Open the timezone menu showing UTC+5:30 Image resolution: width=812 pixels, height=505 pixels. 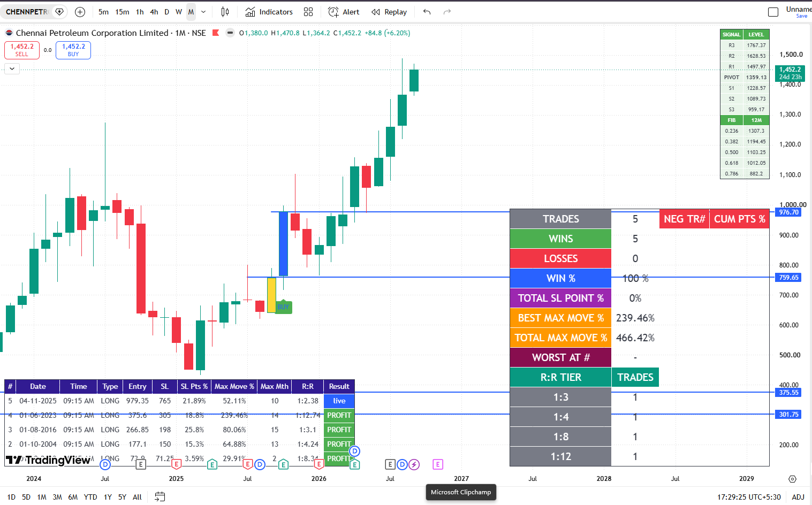click(749, 497)
